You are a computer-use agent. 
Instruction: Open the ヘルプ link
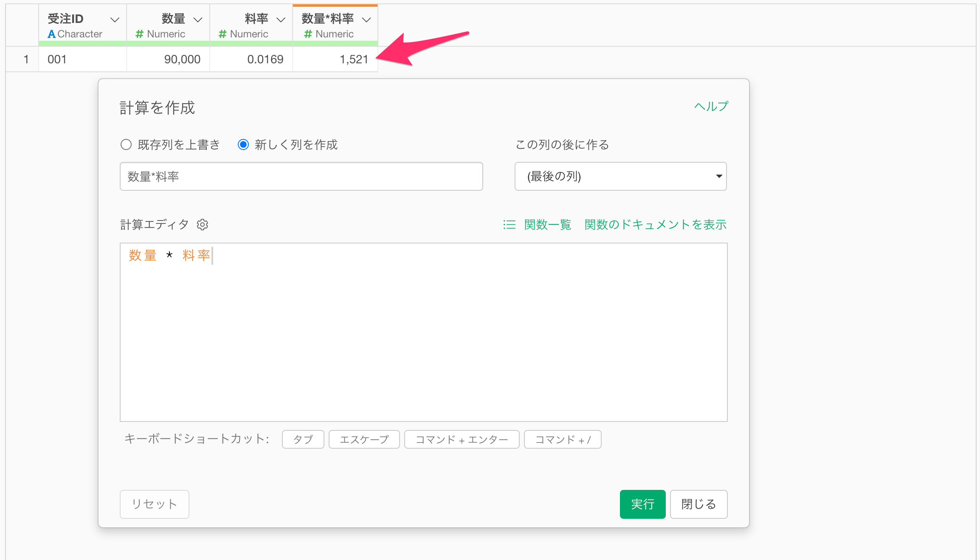pos(711,106)
